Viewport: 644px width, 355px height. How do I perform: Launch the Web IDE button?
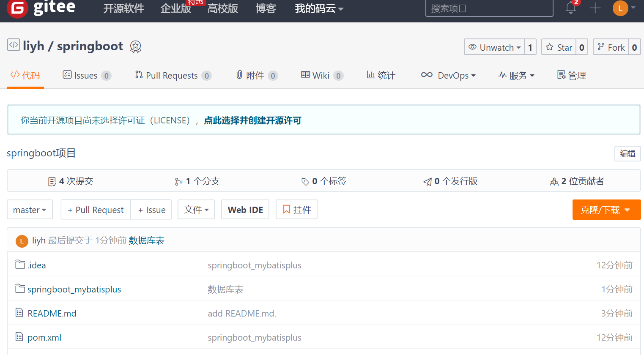(245, 210)
